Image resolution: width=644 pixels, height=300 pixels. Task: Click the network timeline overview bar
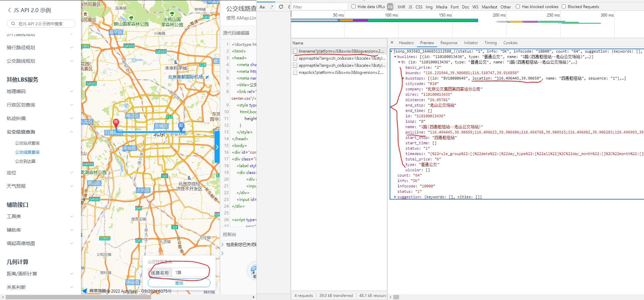pyautogui.click(x=384, y=20)
